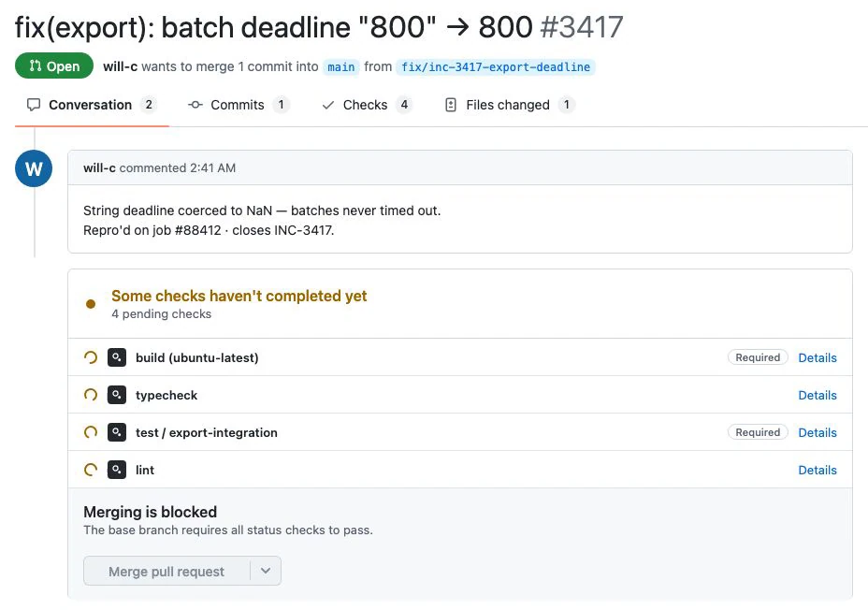Screen dimensions: 868x610
Task: Click the Files changed diff icon
Action: pyautogui.click(x=451, y=105)
